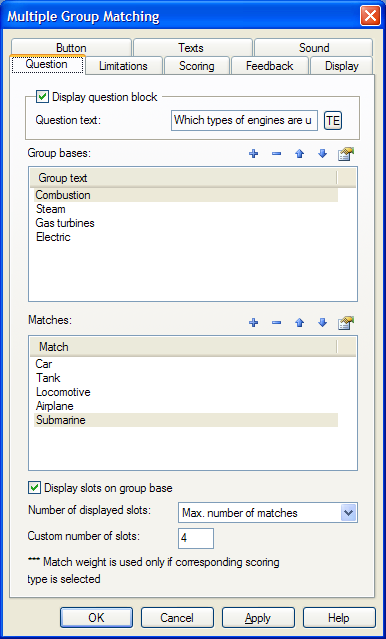Confirm with the OK button
This screenshot has height=639, width=386.
pyautogui.click(x=96, y=618)
